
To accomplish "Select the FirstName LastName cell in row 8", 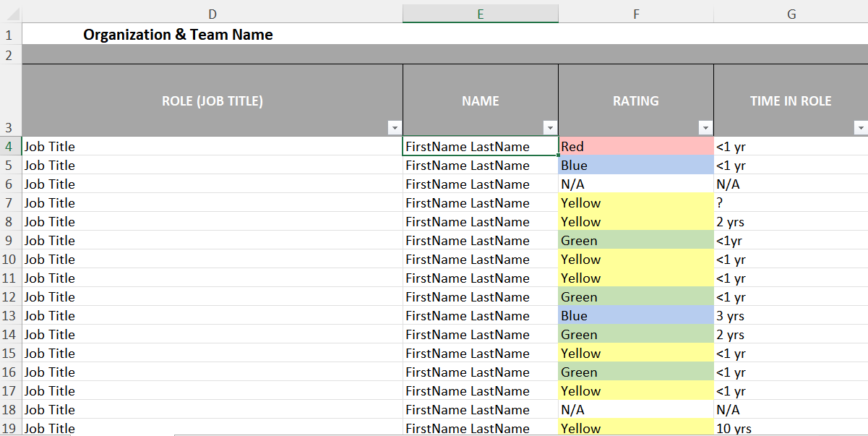I will click(480, 221).
